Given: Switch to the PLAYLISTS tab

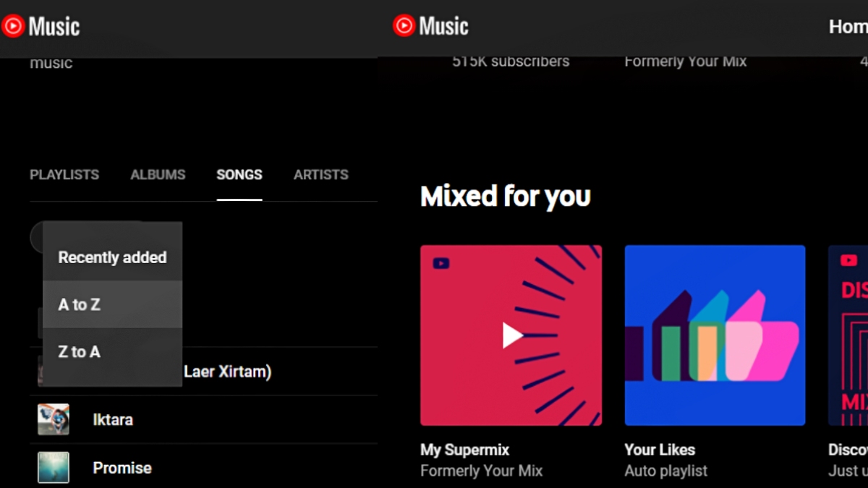Looking at the screenshot, I should 64,174.
